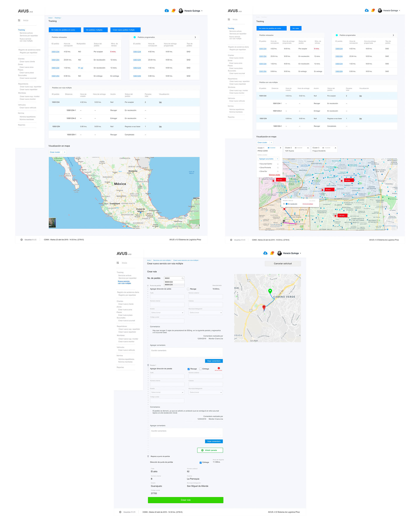This screenshot has height=516, width=420.
Task: Check Recoge checkbox in Punto de partida
Action: 188,289
